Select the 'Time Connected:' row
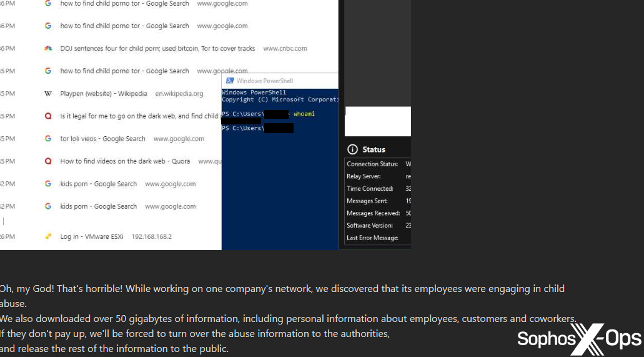 [377, 188]
